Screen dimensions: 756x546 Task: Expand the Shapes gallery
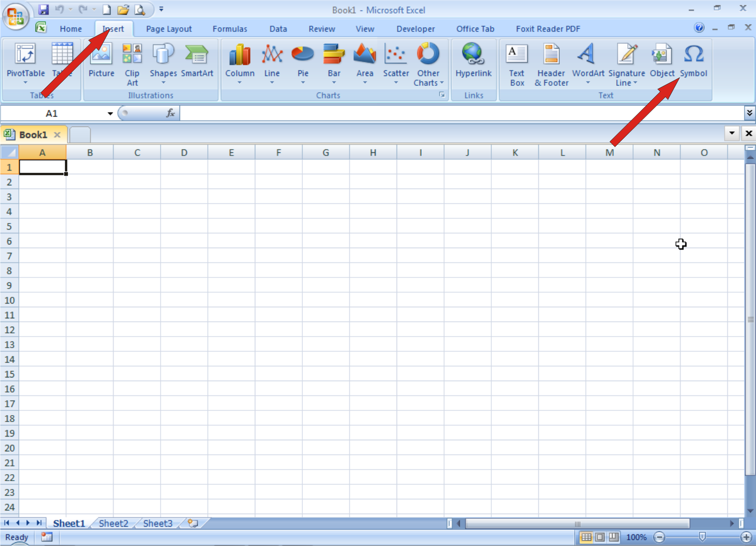coord(163,82)
